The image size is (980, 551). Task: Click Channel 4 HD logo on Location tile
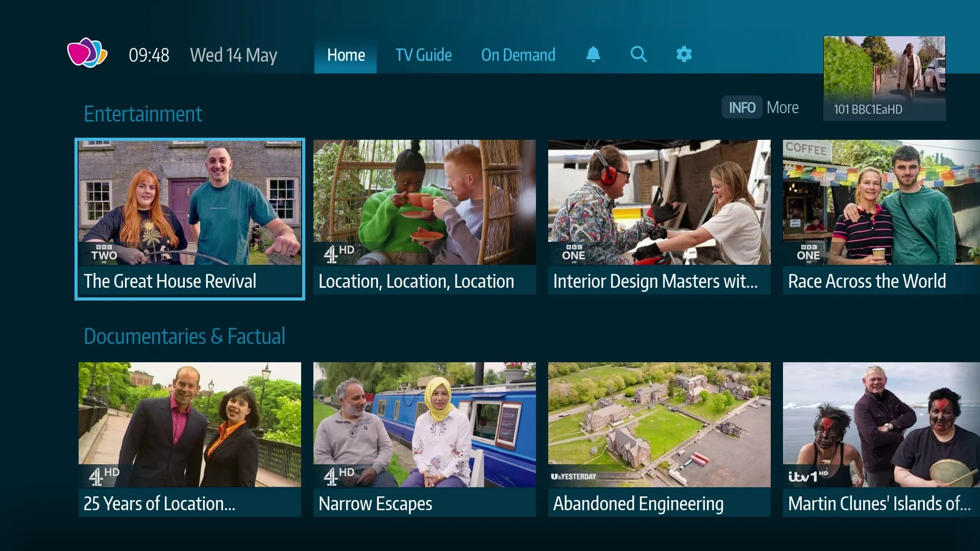tap(338, 253)
